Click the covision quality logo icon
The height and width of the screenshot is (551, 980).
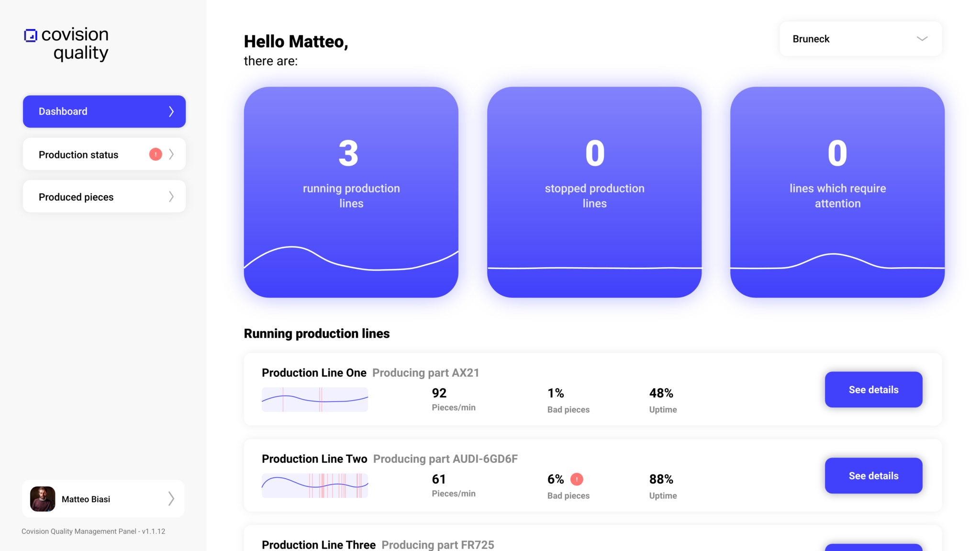30,34
